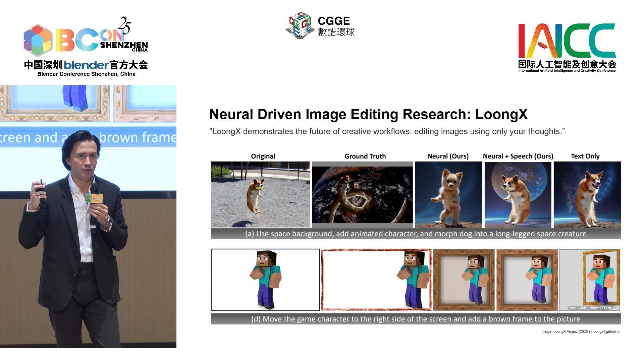Screen dimensions: 644x362
Task: Click the LoongX quote subtitle text
Action: 387,131
